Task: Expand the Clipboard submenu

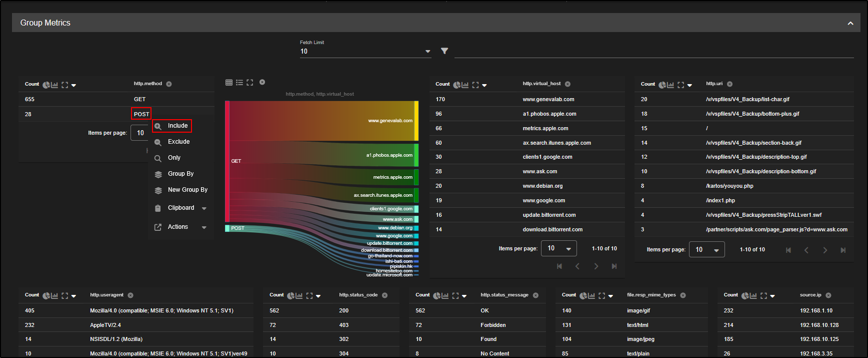Action: pyautogui.click(x=204, y=208)
